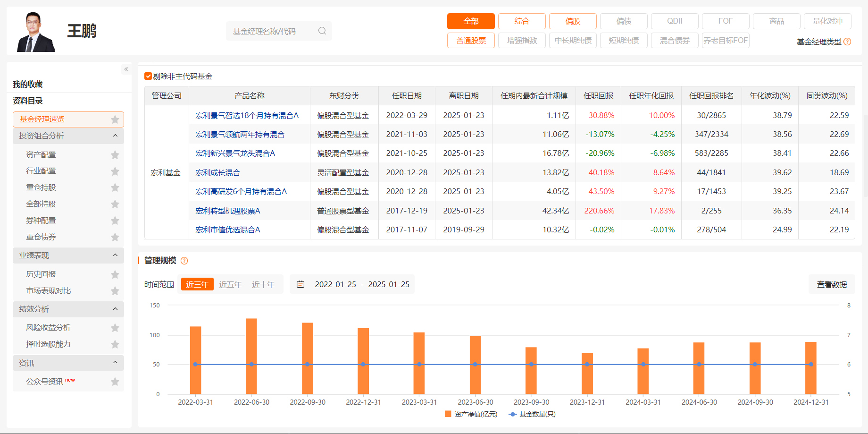Click the help icon beside 基金经理类型

[x=847, y=42]
